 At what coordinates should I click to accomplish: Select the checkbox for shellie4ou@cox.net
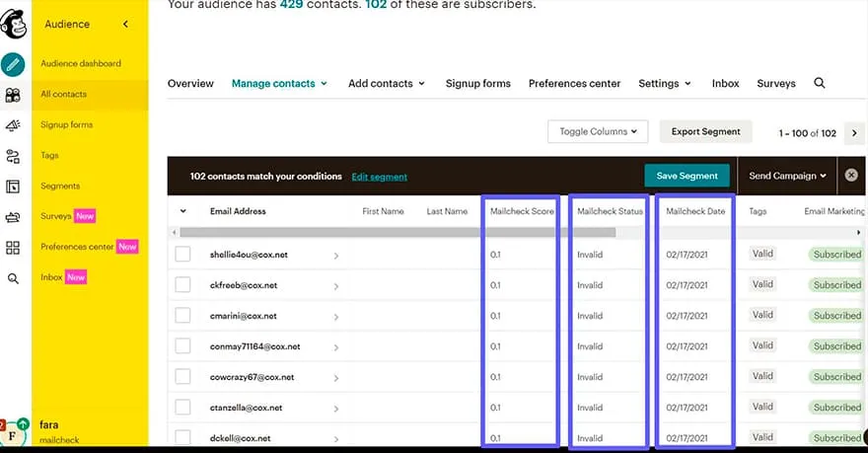[182, 255]
